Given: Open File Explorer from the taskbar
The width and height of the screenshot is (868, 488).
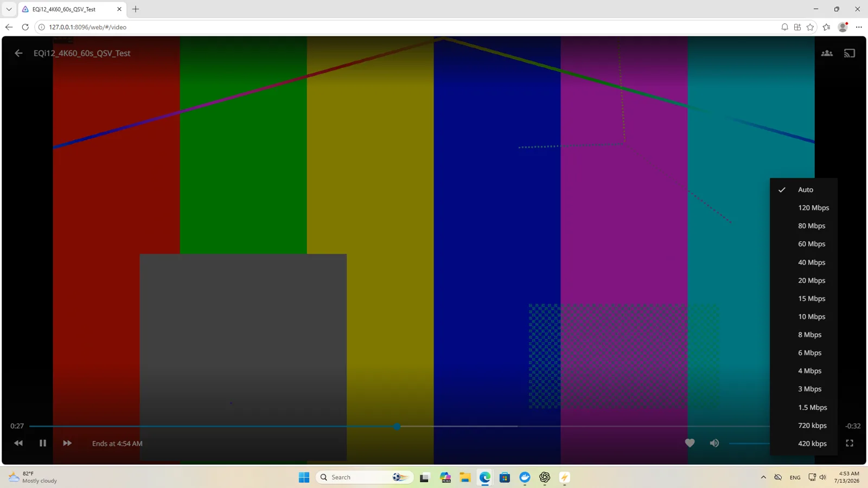Looking at the screenshot, I should pos(465,477).
